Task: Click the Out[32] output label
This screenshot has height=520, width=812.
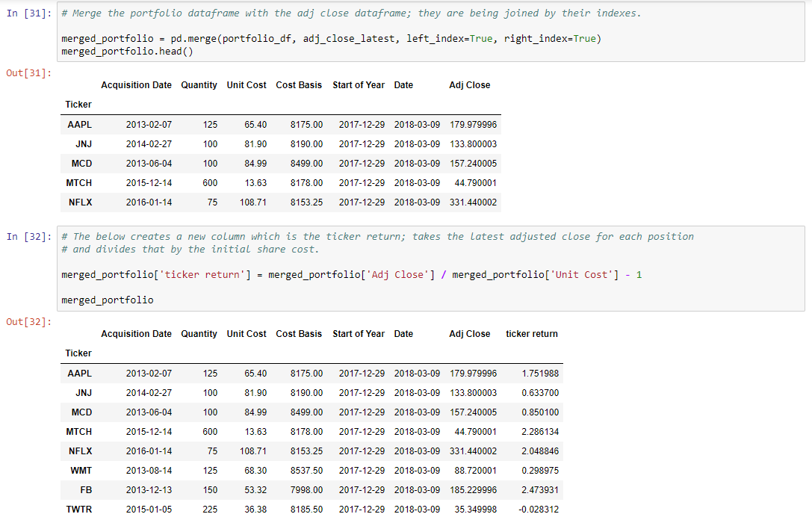Action: tap(29, 321)
